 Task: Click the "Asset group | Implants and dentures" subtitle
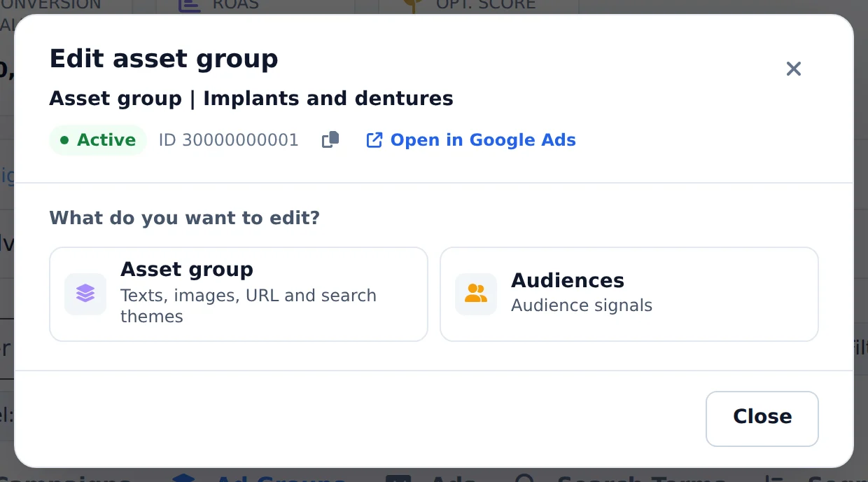[251, 99]
